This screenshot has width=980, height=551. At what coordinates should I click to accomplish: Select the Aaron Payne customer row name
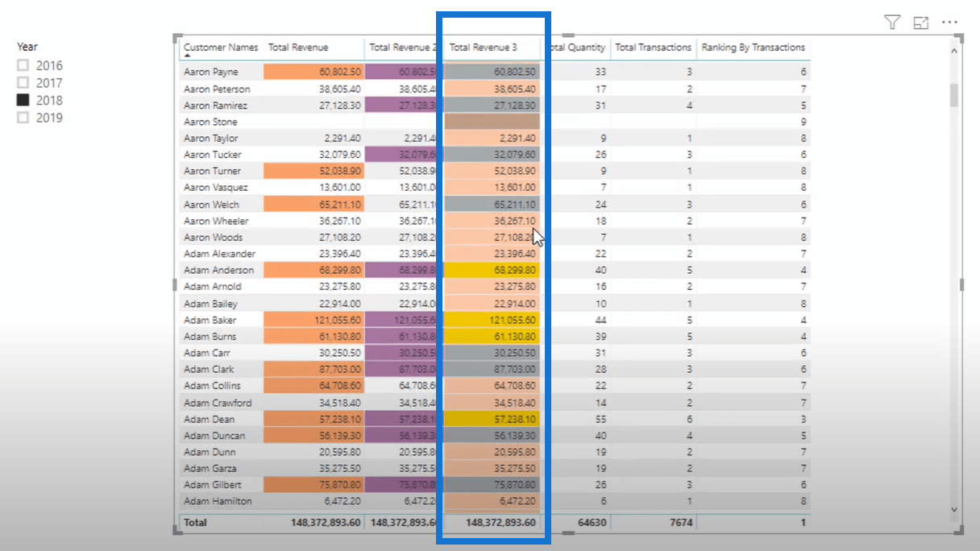[x=211, y=72]
